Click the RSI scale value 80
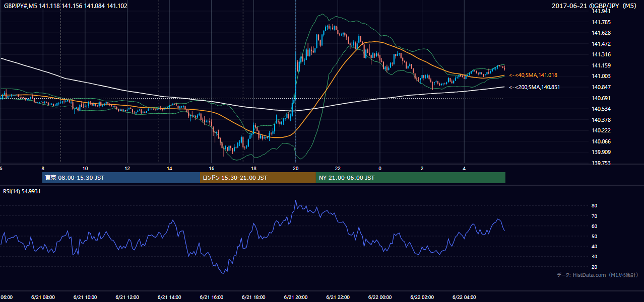The width and height of the screenshot is (644, 302). tap(595, 206)
